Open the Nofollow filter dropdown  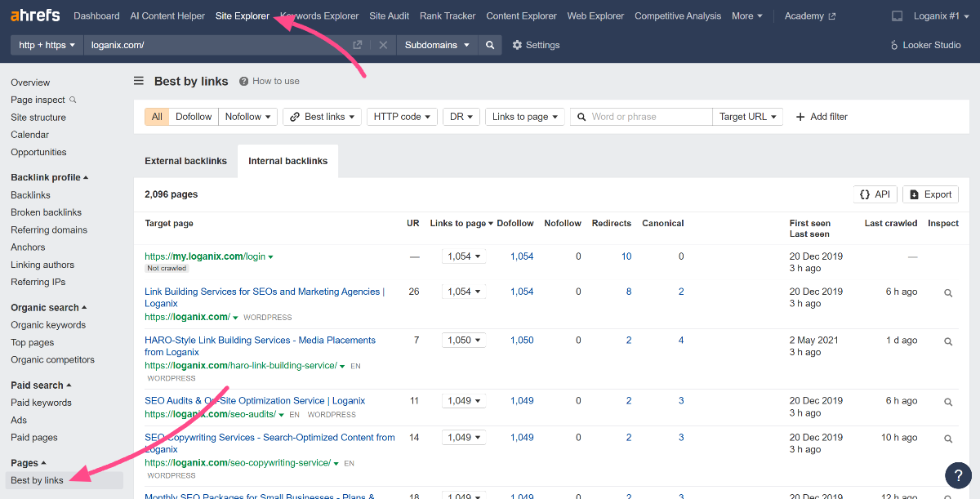click(x=248, y=117)
